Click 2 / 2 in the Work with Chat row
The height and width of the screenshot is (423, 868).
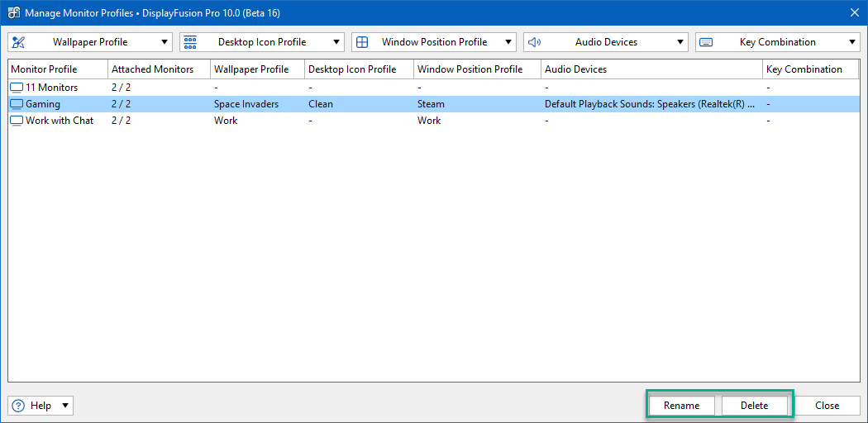pos(121,121)
